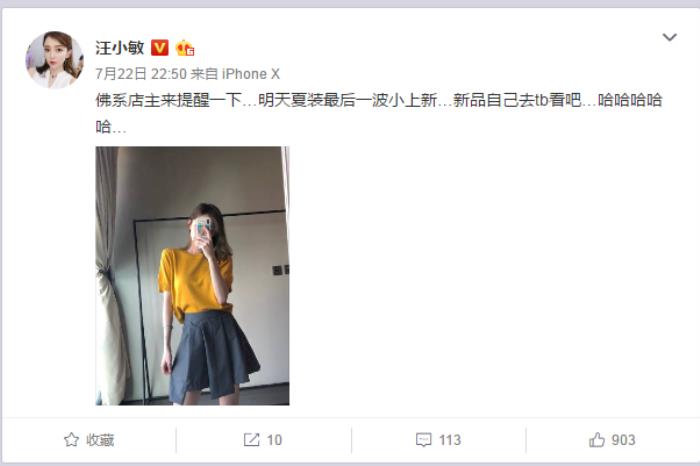Viewport: 700px width, 466px height.
Task: Click the crown membership badge icon
Action: (184, 47)
